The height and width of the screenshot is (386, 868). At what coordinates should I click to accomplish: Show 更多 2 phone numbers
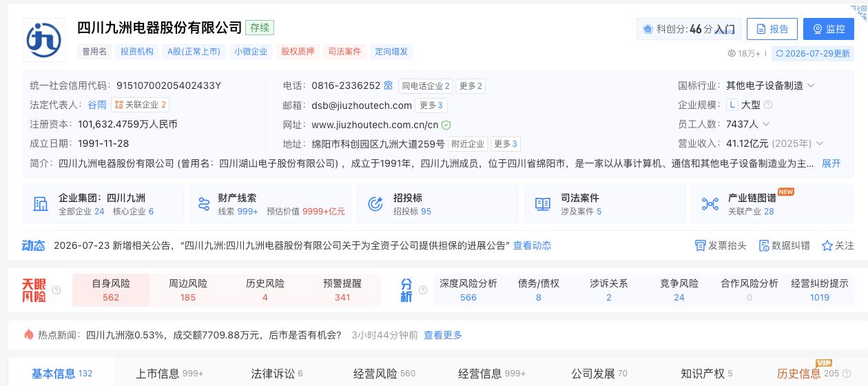pos(471,86)
